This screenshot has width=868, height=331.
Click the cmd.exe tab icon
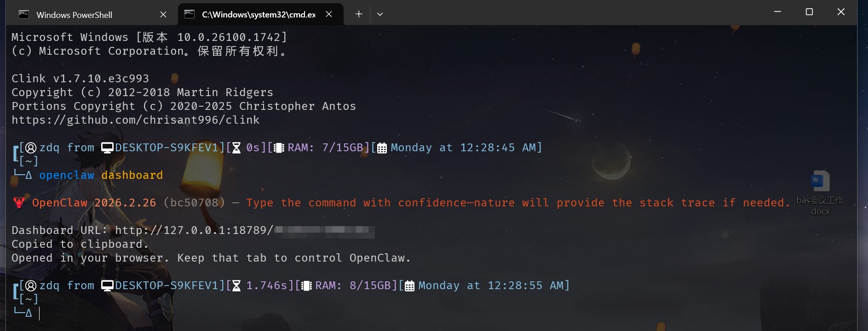[x=189, y=14]
